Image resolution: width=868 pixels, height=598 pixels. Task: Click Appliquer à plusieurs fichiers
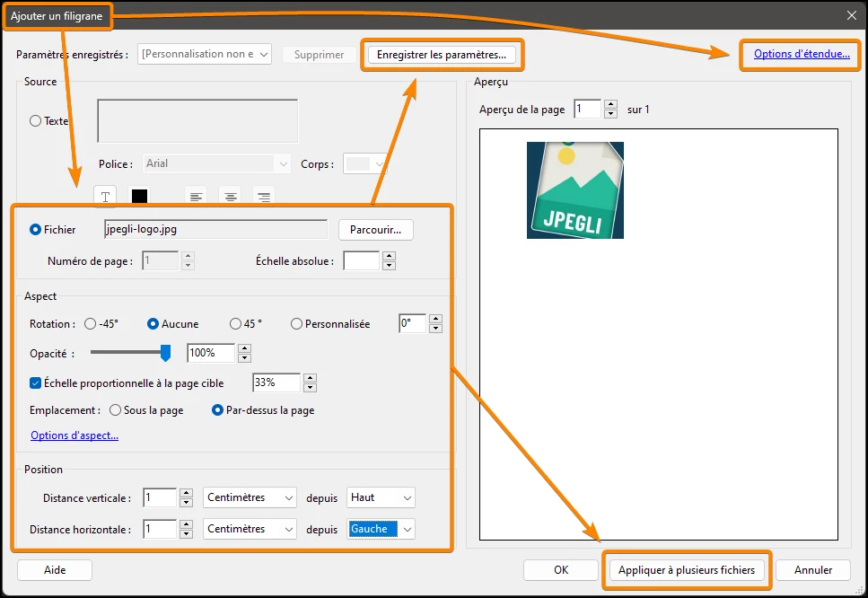[x=687, y=570]
